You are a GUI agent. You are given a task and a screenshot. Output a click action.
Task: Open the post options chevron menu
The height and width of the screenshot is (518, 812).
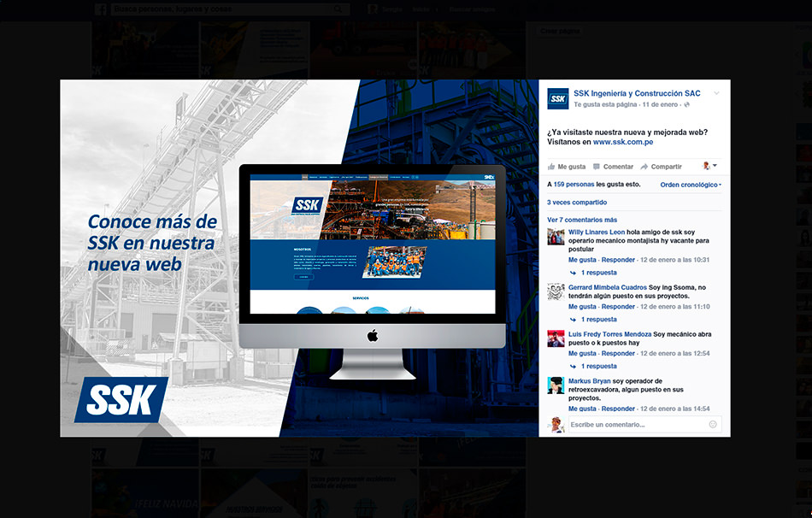tap(717, 93)
